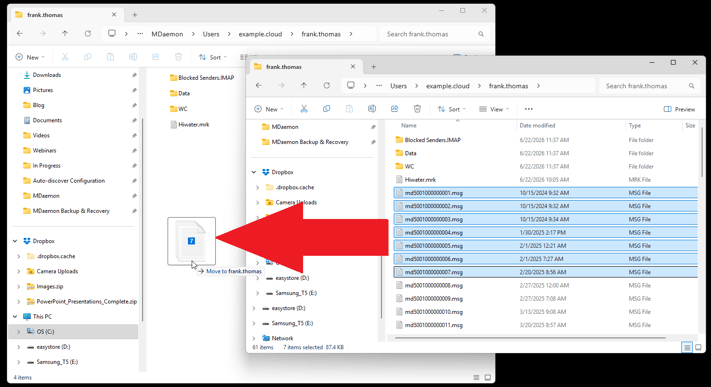The image size is (711, 387).
Task: Click MDaemon breadcrumb in rear window
Action: (x=167, y=34)
